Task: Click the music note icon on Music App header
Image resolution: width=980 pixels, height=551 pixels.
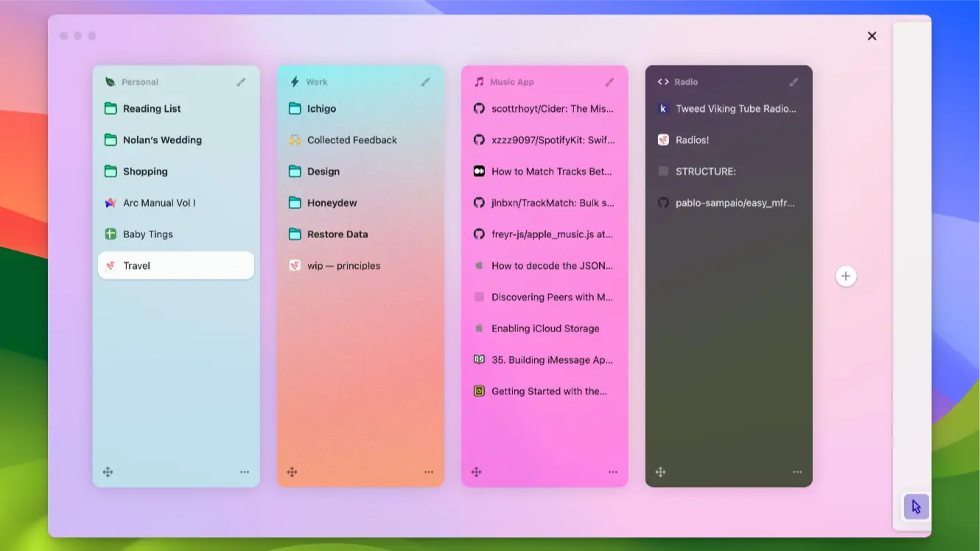Action: (x=478, y=82)
